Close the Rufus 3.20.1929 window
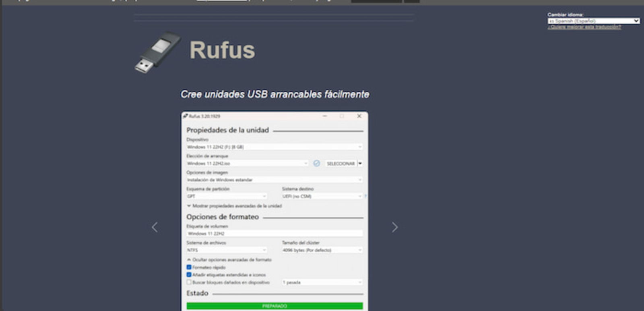Viewport: 644px width, 311px height. point(359,116)
